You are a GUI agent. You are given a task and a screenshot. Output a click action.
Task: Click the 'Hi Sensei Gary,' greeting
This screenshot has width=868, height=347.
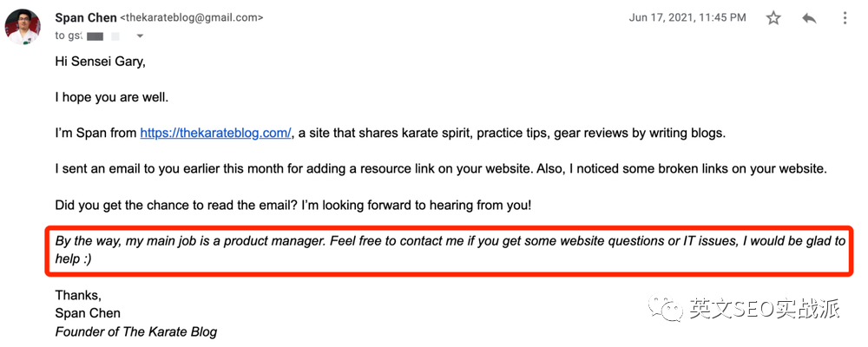tap(100, 62)
